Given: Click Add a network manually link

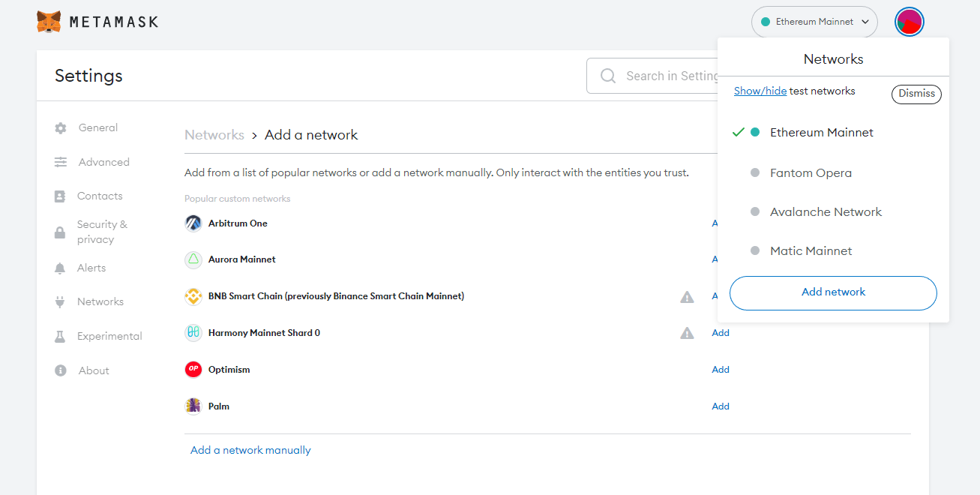Looking at the screenshot, I should click(x=250, y=451).
